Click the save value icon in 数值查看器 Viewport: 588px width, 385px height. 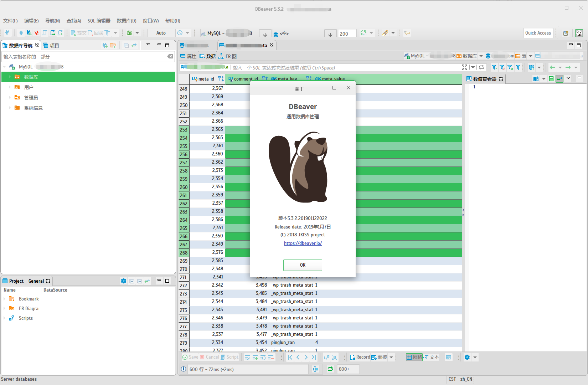coord(552,79)
